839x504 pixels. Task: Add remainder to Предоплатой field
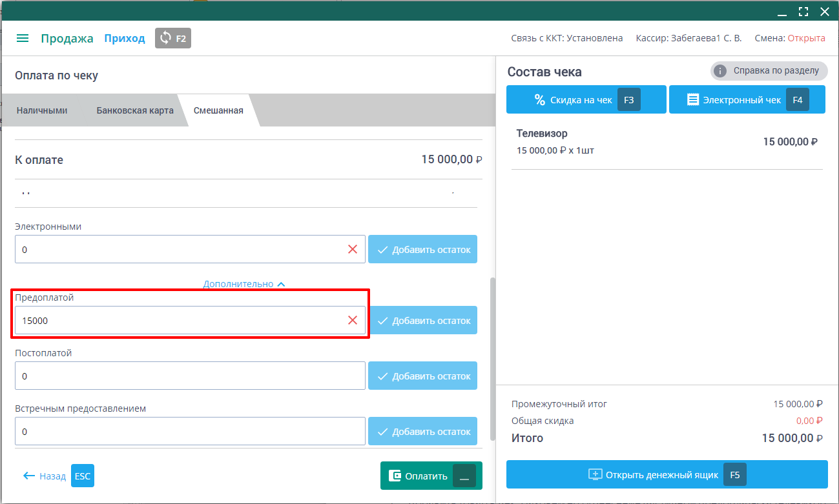pos(422,320)
